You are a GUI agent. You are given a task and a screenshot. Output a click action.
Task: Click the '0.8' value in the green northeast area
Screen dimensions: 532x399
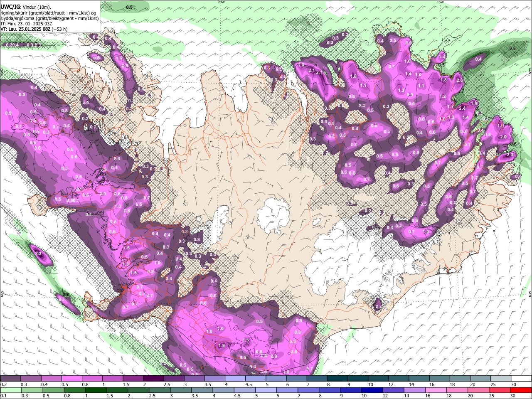512,48
